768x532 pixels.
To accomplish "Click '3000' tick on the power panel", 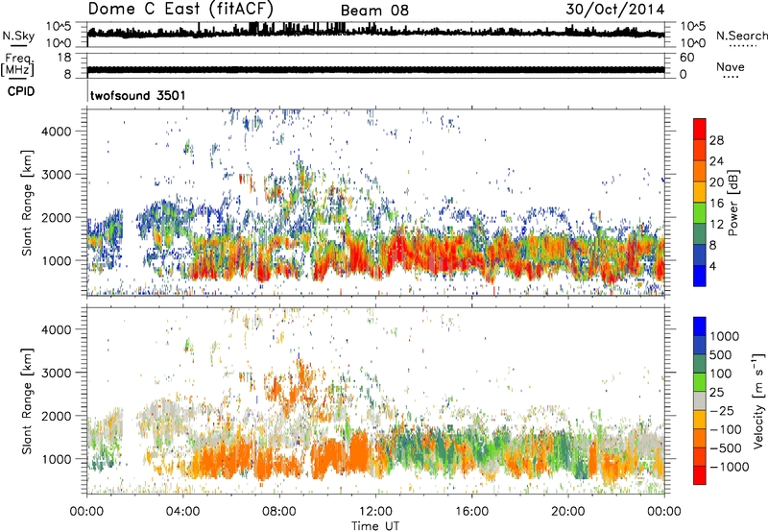I will (57, 175).
